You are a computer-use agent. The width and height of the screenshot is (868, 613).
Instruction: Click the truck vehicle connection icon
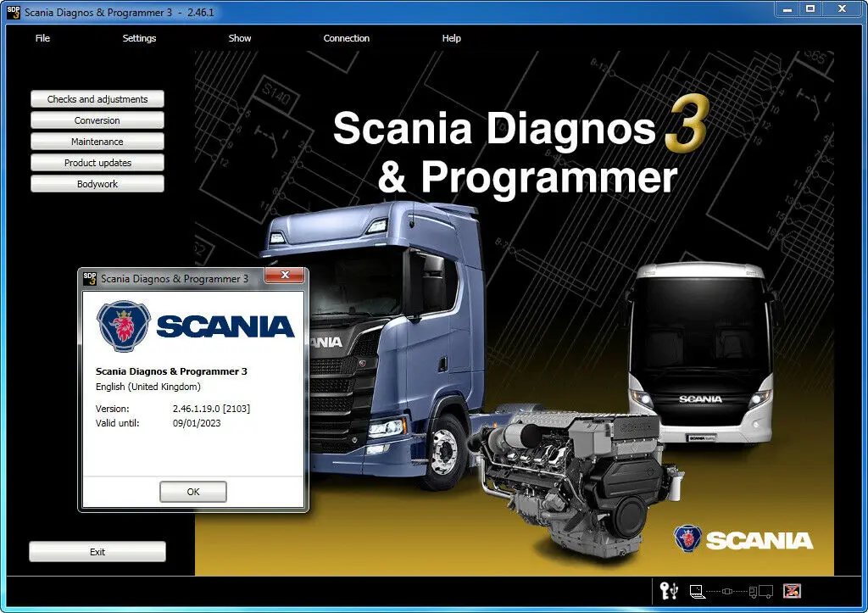[761, 592]
